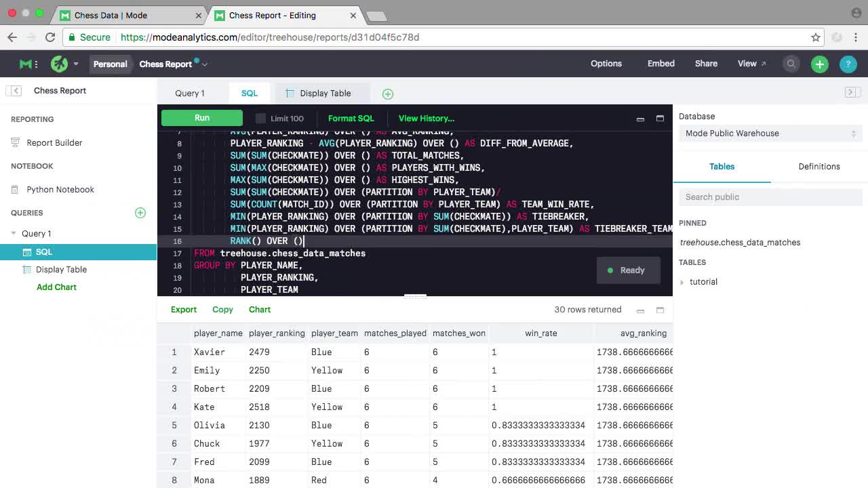Switch to the Definitions tab
This screenshot has width=868, height=488.
coord(819,167)
